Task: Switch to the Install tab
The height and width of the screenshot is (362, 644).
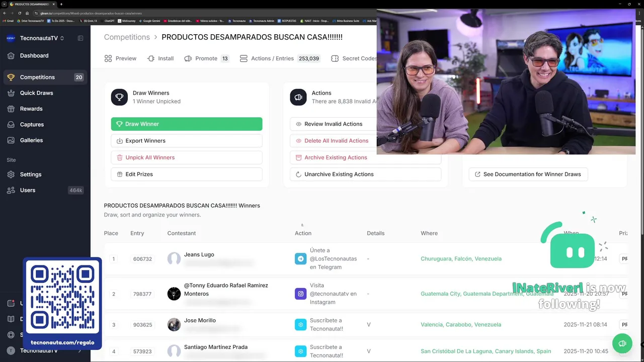Action: click(160, 58)
